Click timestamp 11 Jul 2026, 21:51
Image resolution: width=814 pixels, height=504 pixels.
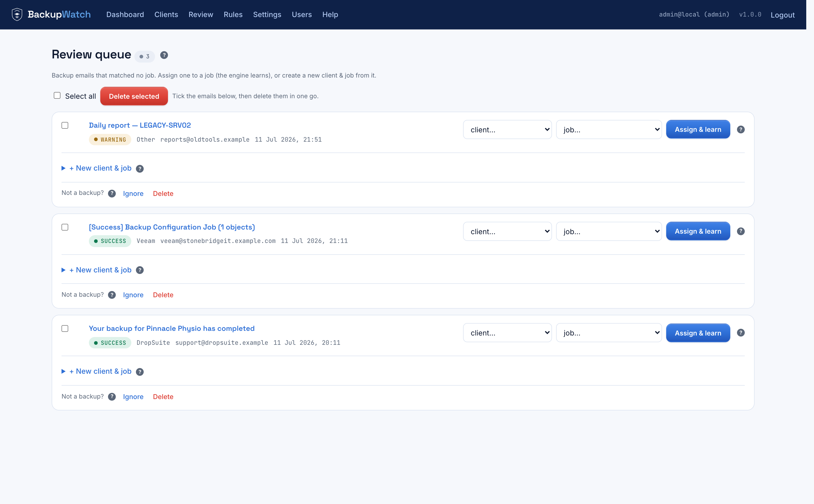coord(288,140)
